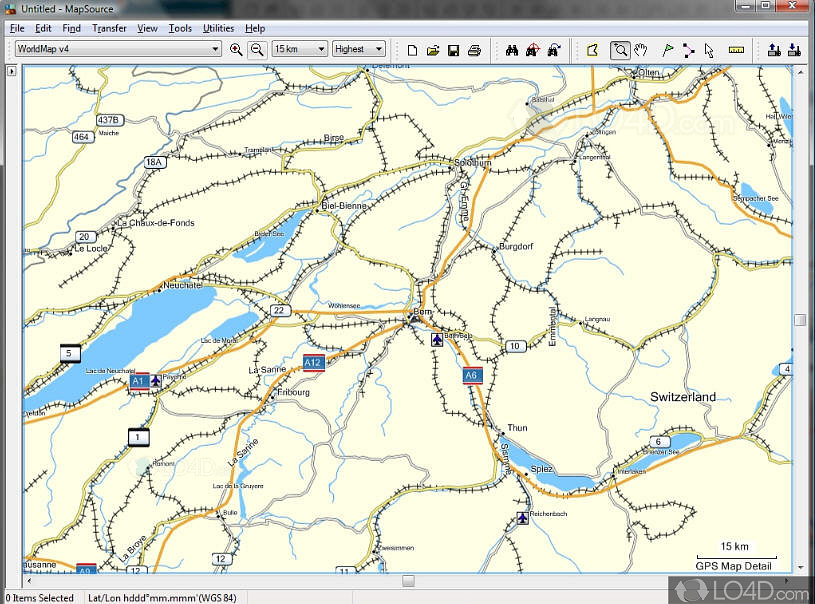Viewport: 815px width, 604px height.
Task: Toggle the arrow Selection tool
Action: [708, 49]
